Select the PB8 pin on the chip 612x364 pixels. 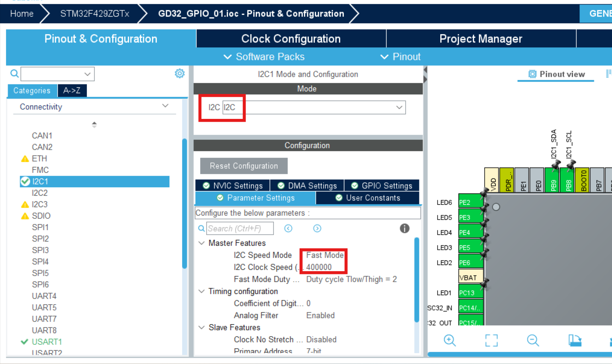pos(568,180)
